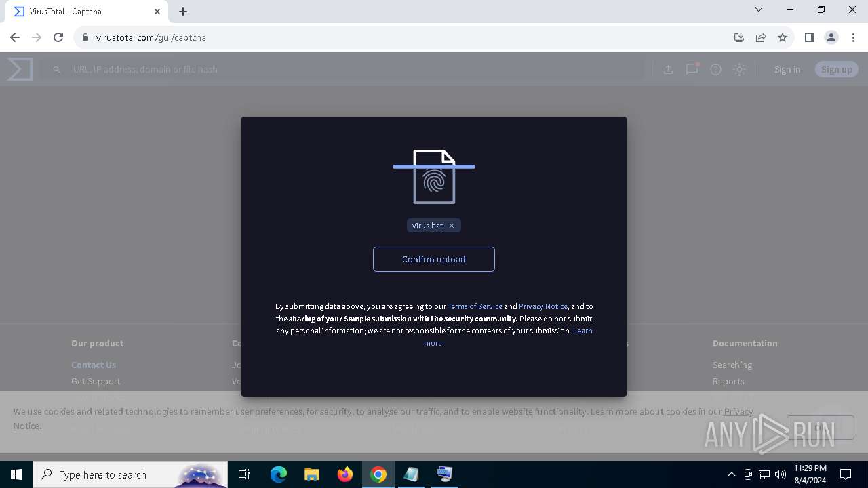This screenshot has height=488, width=868.
Task: Click the Get Support footer link
Action: tap(96, 381)
